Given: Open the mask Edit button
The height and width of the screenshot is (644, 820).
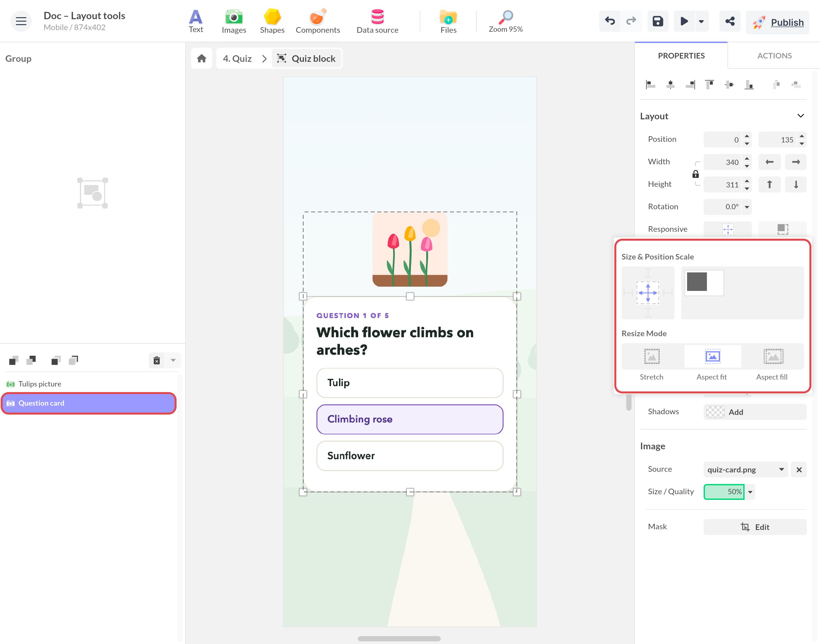Looking at the screenshot, I should click(x=755, y=527).
